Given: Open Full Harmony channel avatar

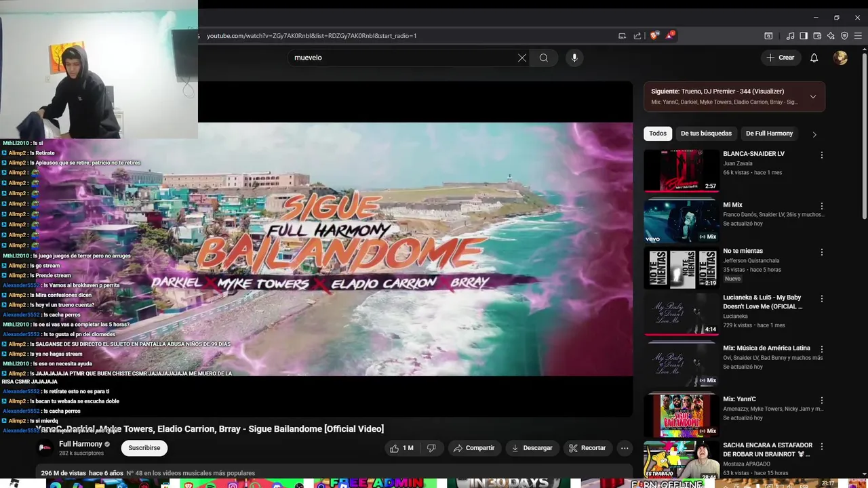Looking at the screenshot, I should 45,448.
